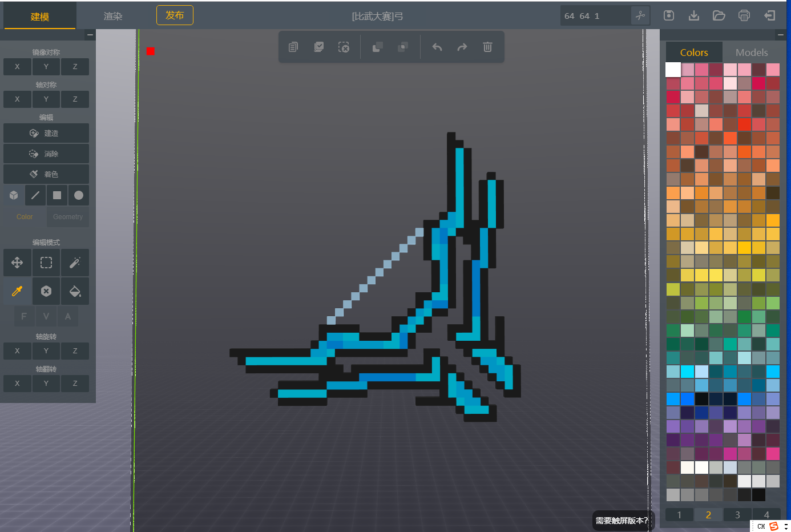Click the 64 64 1 size input field

(x=595, y=16)
